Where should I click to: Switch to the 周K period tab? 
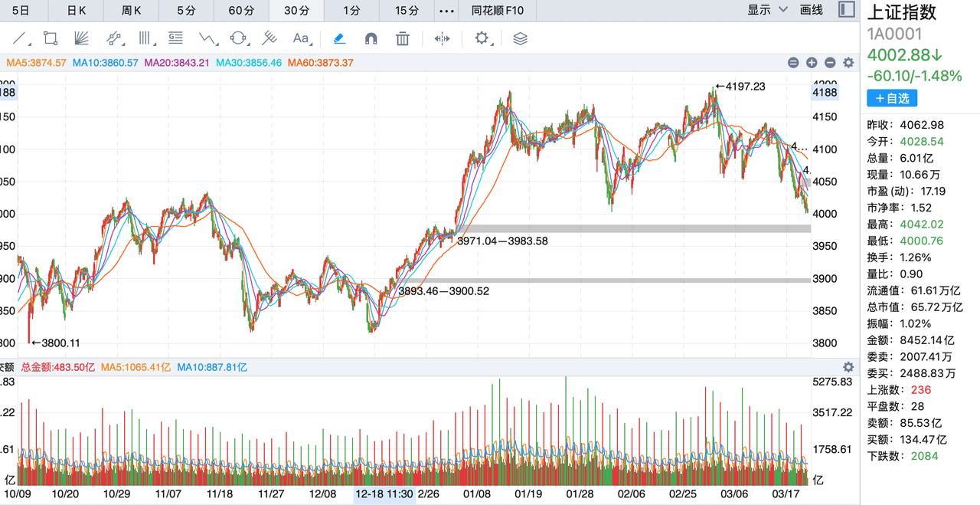click(x=131, y=10)
